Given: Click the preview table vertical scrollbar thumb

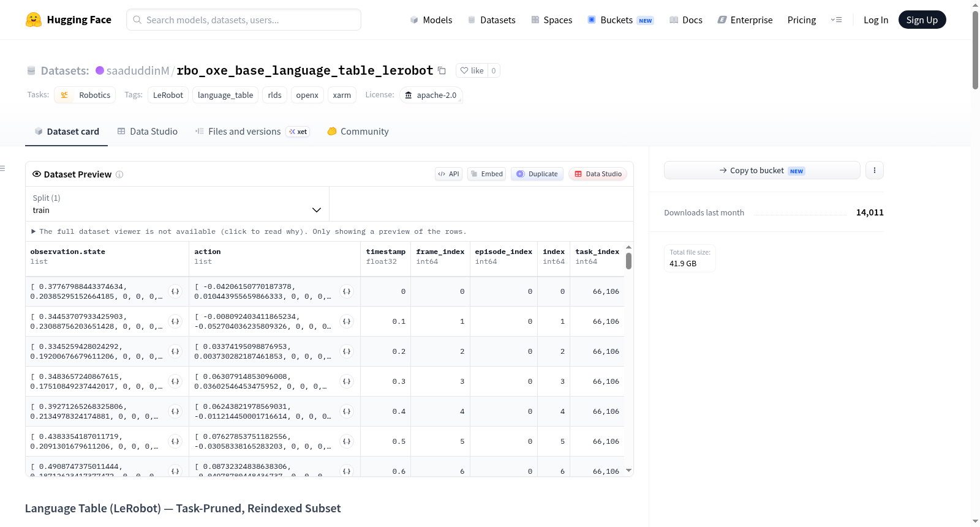Looking at the screenshot, I should pyautogui.click(x=628, y=261).
